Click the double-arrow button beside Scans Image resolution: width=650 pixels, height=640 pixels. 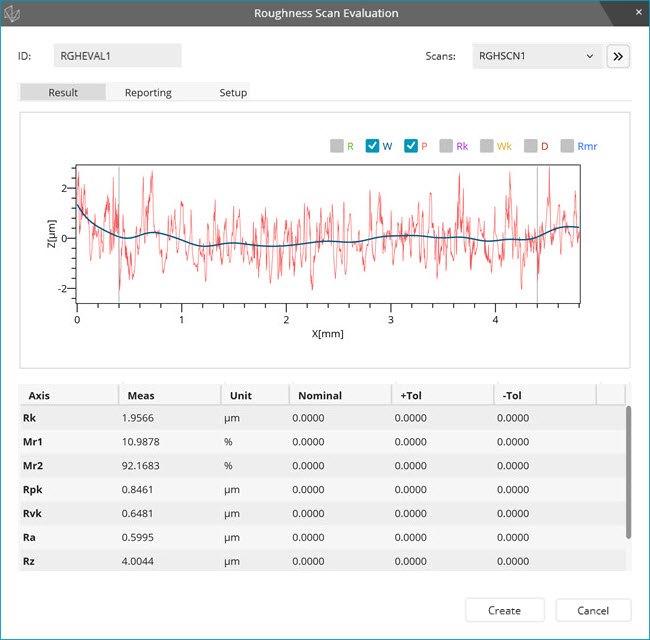(618, 56)
